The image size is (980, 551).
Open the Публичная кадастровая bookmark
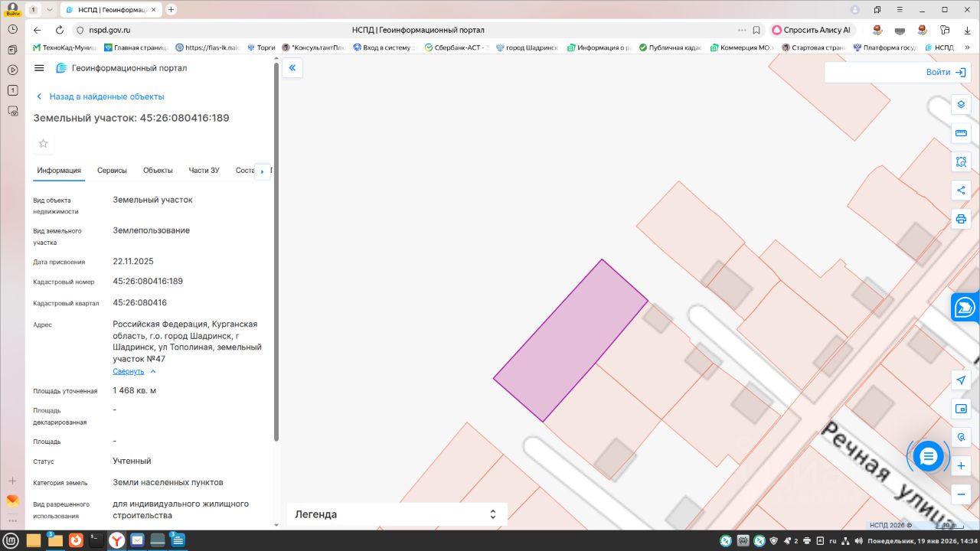671,47
